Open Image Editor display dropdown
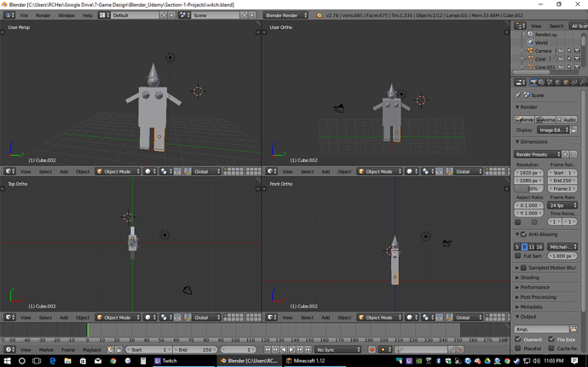The height and width of the screenshot is (367, 588). 553,130
